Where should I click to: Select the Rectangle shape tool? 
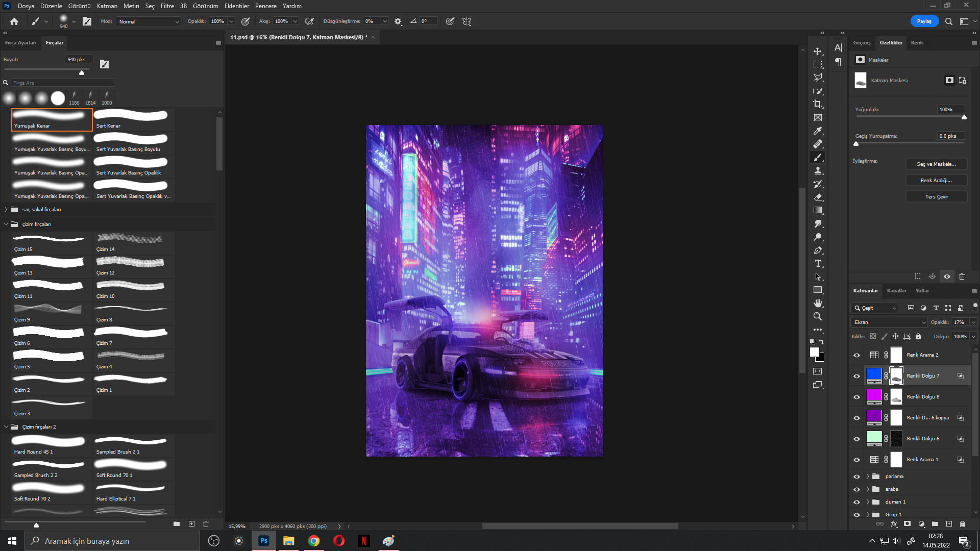pos(818,290)
